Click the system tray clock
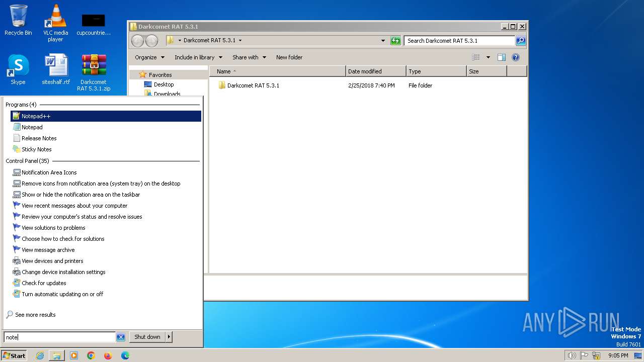This screenshot has height=362, width=644. pos(618,355)
